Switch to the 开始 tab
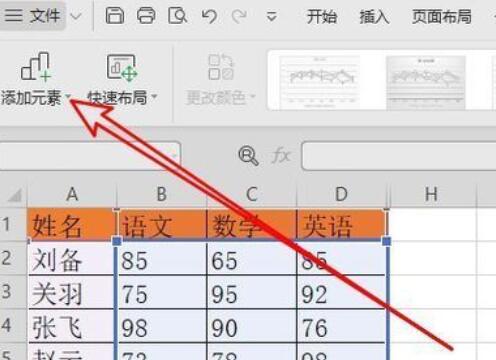The height and width of the screenshot is (360, 496). 322,16
